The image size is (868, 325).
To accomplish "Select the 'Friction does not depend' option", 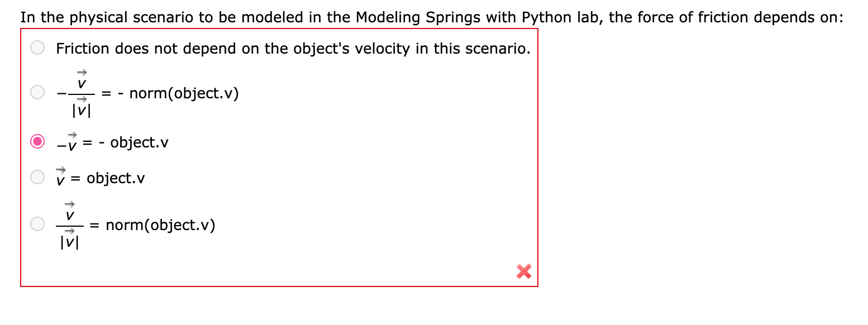I will tap(37, 48).
